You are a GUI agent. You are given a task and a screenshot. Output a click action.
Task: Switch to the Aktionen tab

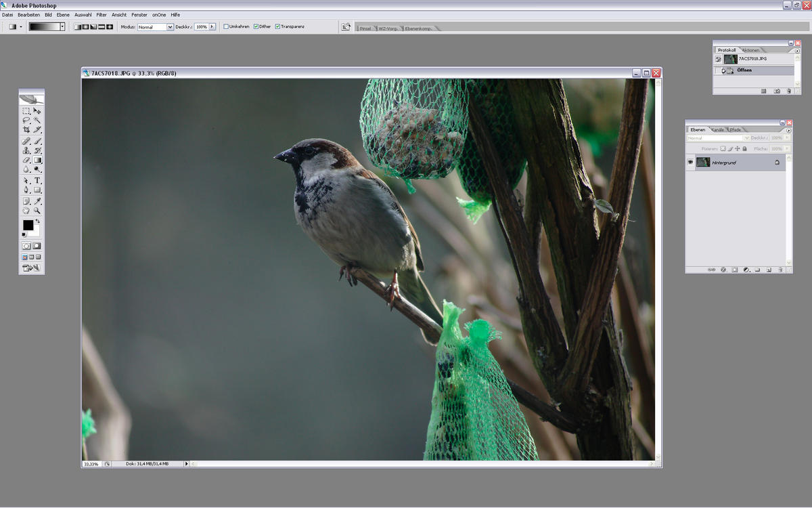751,50
